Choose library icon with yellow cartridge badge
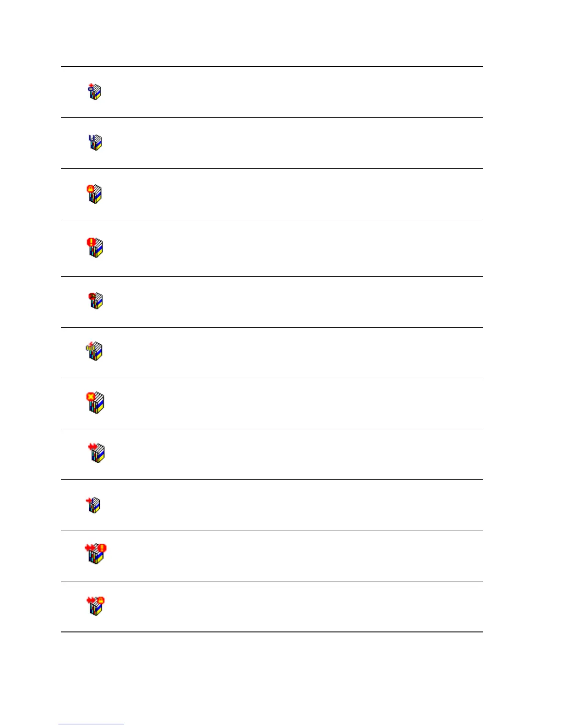563x728 pixels. click(x=94, y=352)
